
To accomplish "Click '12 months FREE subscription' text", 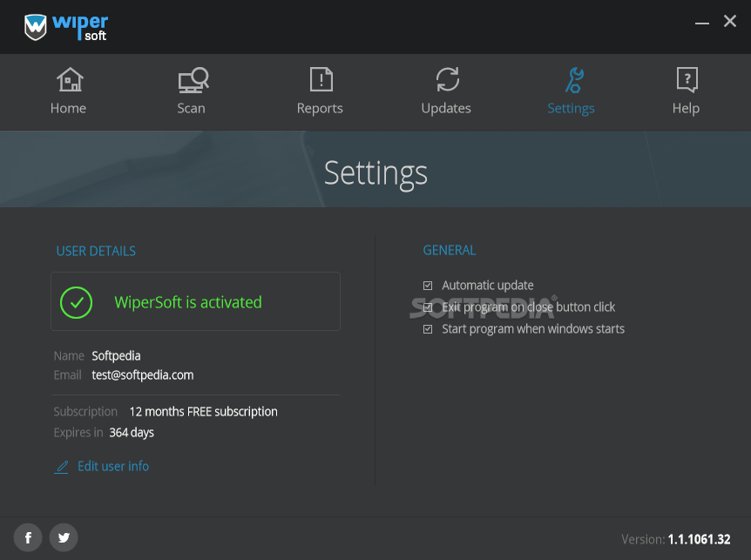I will click(x=204, y=412).
